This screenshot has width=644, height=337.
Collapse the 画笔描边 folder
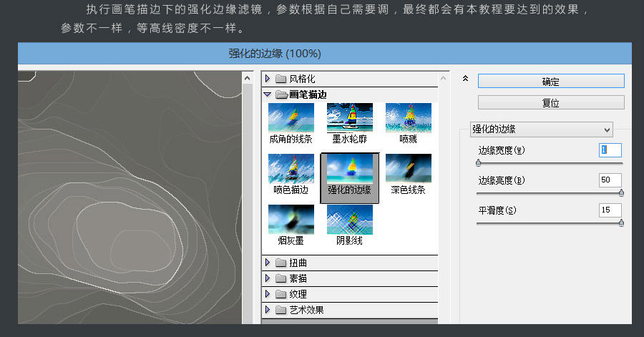coord(268,94)
